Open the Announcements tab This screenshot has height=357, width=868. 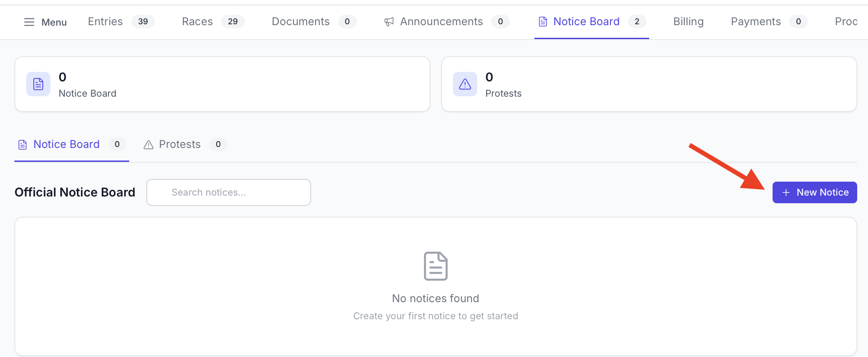click(x=441, y=22)
